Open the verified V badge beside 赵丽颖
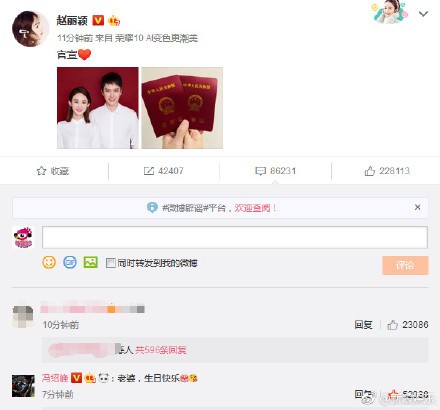The width and height of the screenshot is (440, 410). coord(98,21)
